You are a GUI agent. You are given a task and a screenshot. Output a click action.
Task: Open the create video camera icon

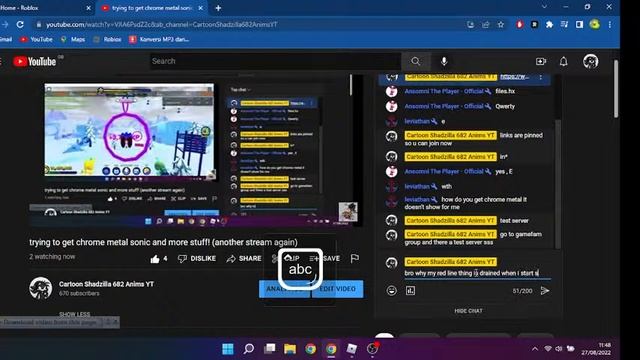coord(541,61)
